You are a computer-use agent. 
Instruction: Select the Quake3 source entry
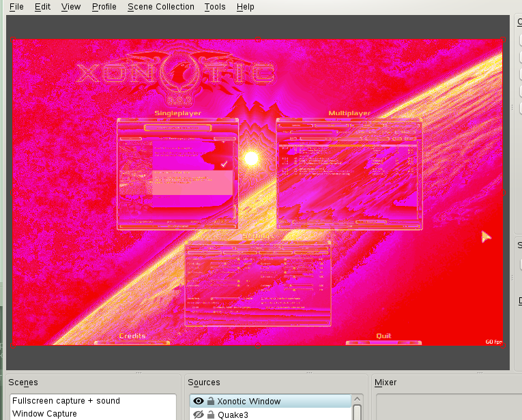click(x=232, y=415)
